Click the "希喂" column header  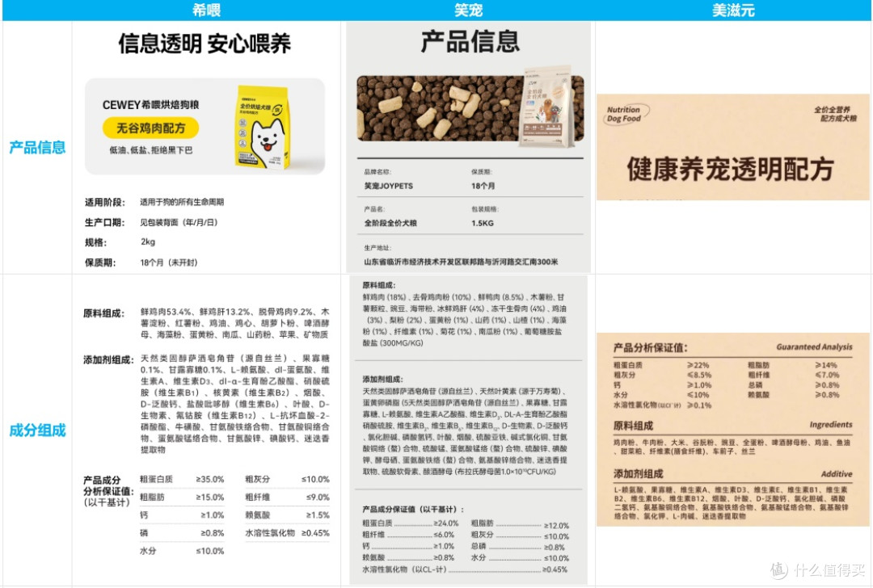[207, 10]
